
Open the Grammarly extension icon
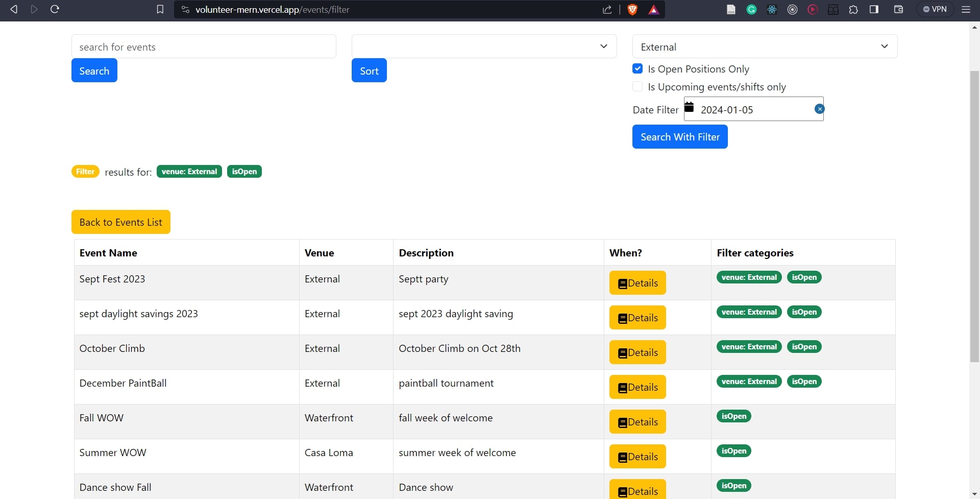click(x=751, y=9)
